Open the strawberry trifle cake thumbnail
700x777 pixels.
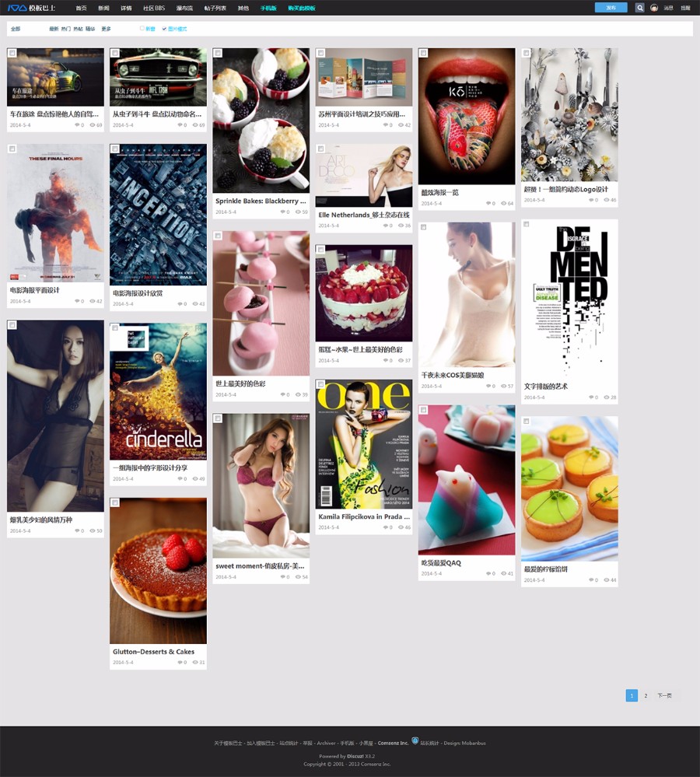click(x=364, y=292)
